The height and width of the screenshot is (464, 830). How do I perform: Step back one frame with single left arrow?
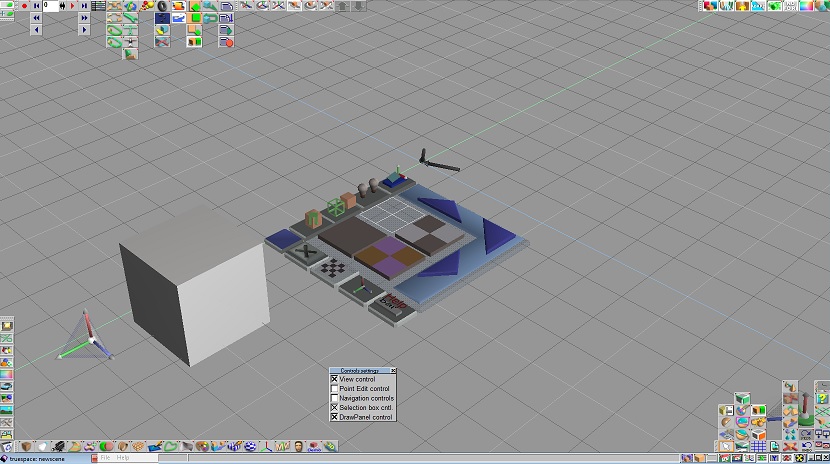[36, 30]
